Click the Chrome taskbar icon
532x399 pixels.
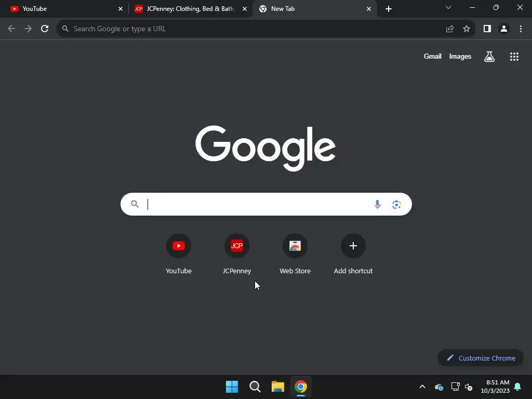pos(301,387)
